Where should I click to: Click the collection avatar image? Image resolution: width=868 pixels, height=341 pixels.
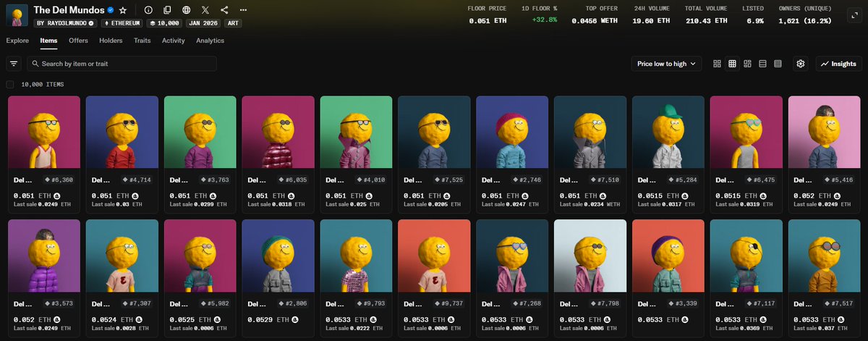pos(17,16)
